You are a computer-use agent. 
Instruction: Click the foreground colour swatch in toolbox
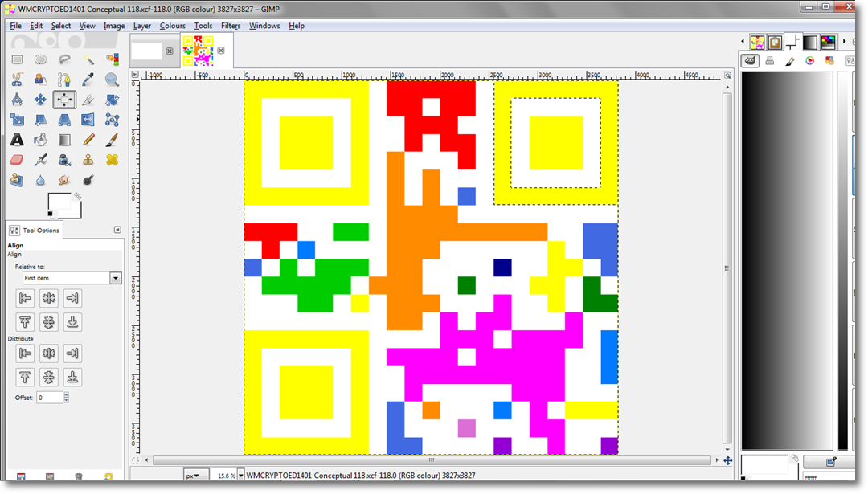pyautogui.click(x=59, y=202)
